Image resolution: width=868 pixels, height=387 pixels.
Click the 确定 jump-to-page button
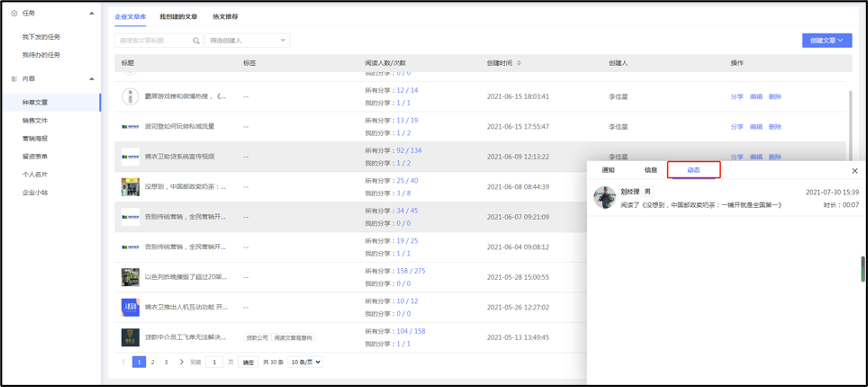coord(249,363)
